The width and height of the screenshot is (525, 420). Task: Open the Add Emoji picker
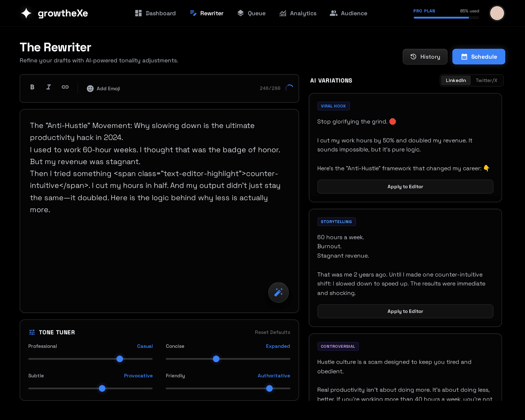(103, 88)
